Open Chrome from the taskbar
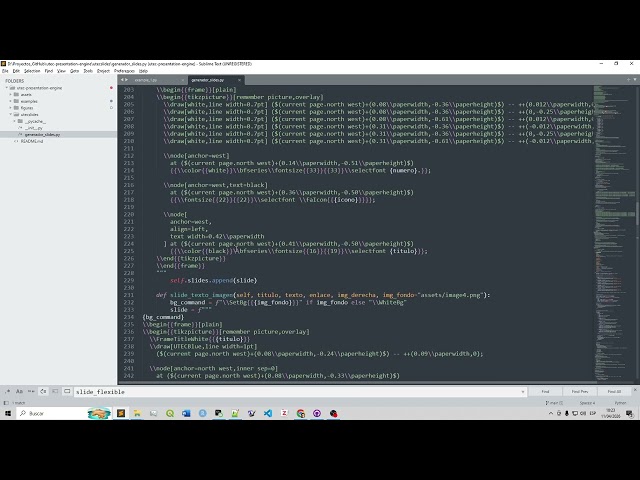This screenshot has width=640, height=480. tap(301, 413)
